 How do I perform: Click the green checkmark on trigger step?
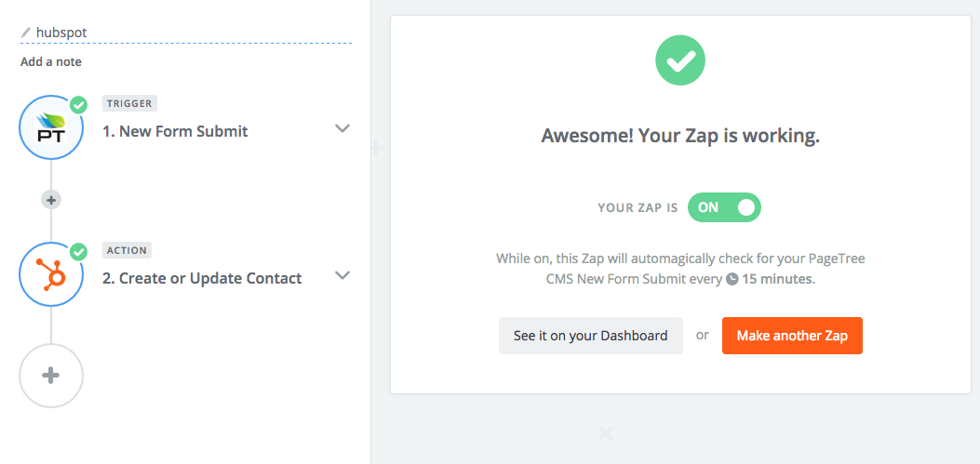pyautogui.click(x=78, y=105)
